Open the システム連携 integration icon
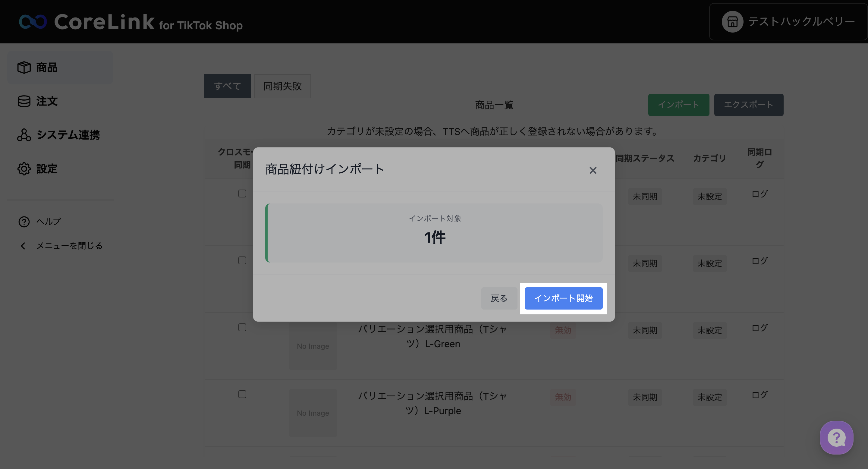The height and width of the screenshot is (469, 868). click(x=24, y=135)
